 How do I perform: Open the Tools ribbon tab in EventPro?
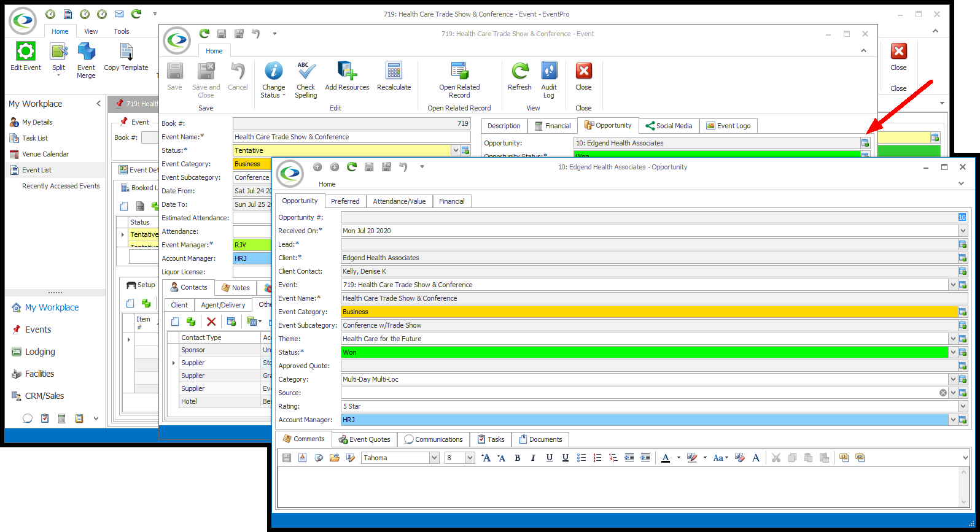[x=122, y=31]
